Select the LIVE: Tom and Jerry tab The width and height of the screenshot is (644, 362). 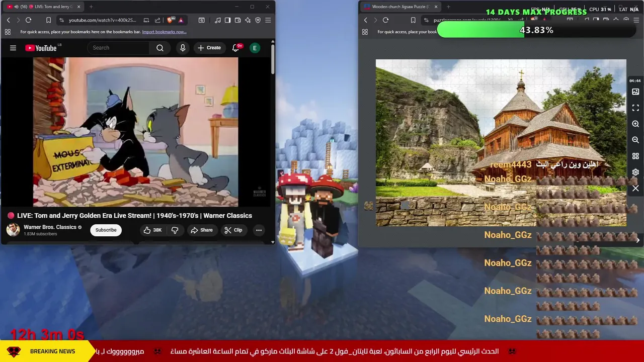tap(44, 7)
